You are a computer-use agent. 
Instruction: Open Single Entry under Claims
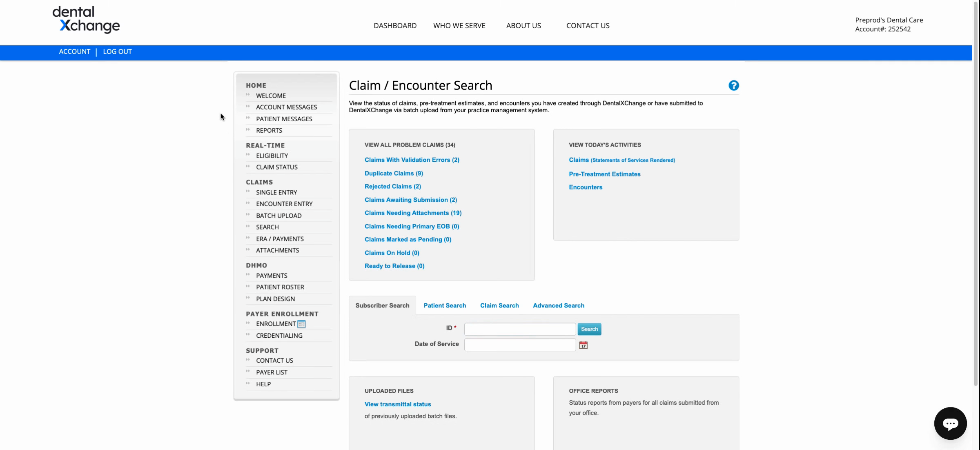tap(276, 192)
